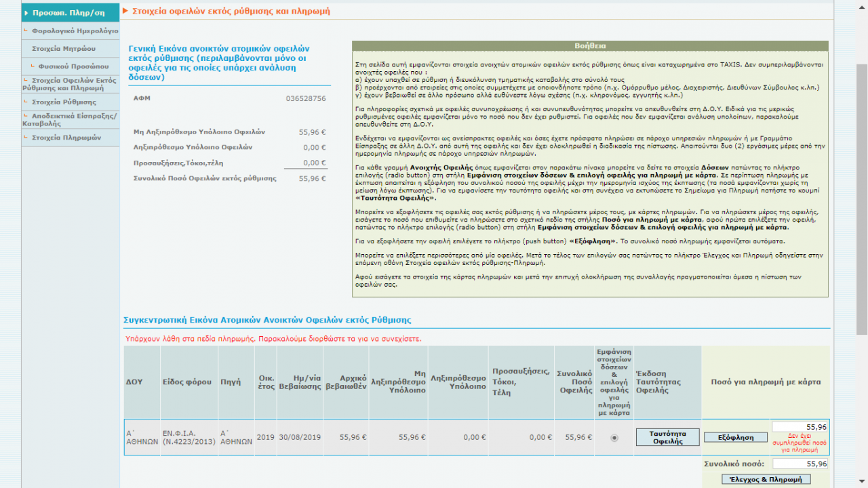The image size is (868, 488).
Task: Open Στοιχεία Ρύθμισης in the sidebar
Action: point(64,102)
